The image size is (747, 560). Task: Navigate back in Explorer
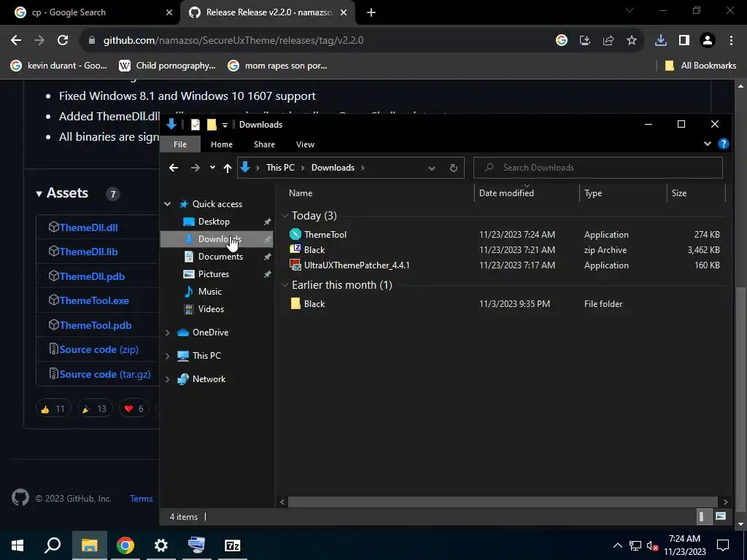[x=174, y=168]
